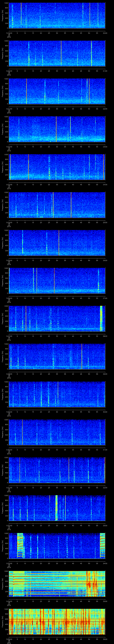Click the '5:26:00' start time label
The width and height of the screenshot is (114, 644).
pyautogui.click(x=9, y=298)
